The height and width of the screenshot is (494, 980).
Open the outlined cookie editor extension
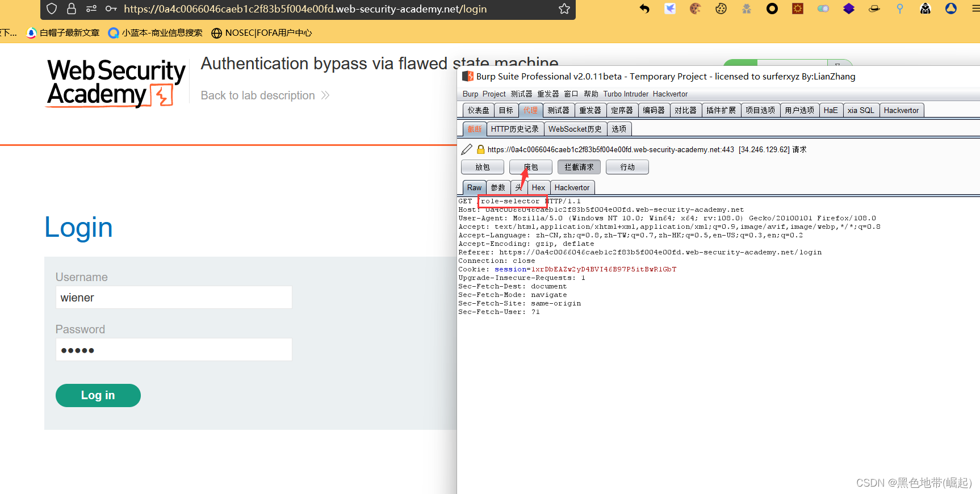pyautogui.click(x=721, y=9)
